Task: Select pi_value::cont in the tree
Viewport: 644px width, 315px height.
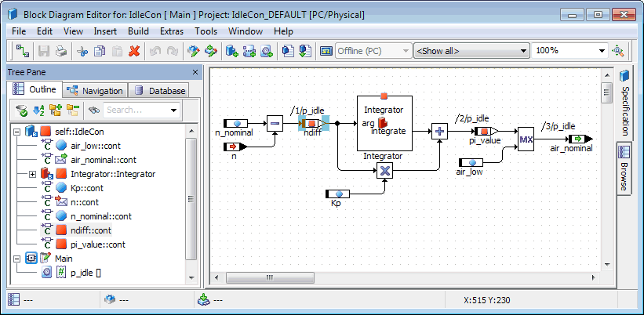Action: click(98, 244)
